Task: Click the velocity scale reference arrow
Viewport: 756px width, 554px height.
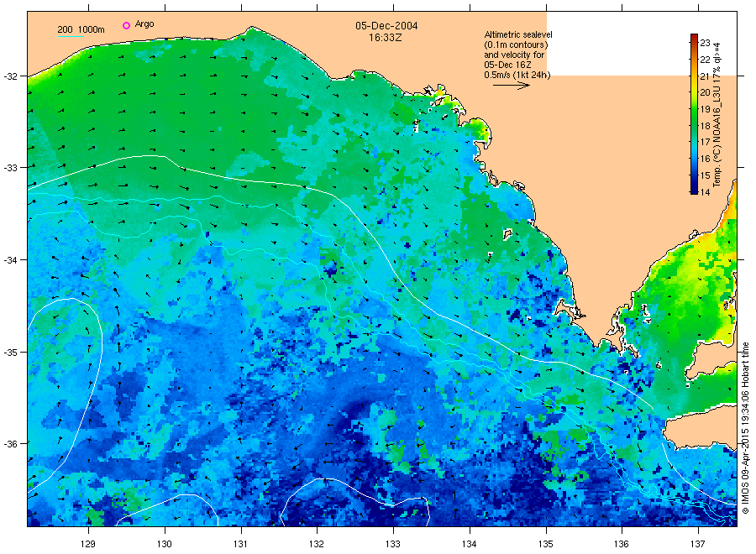Action: click(512, 86)
